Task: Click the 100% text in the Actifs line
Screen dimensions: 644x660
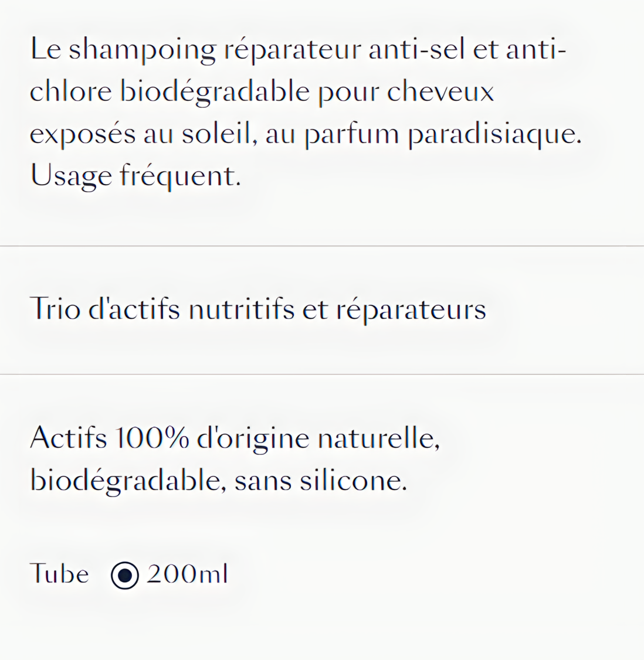Action: coord(152,438)
